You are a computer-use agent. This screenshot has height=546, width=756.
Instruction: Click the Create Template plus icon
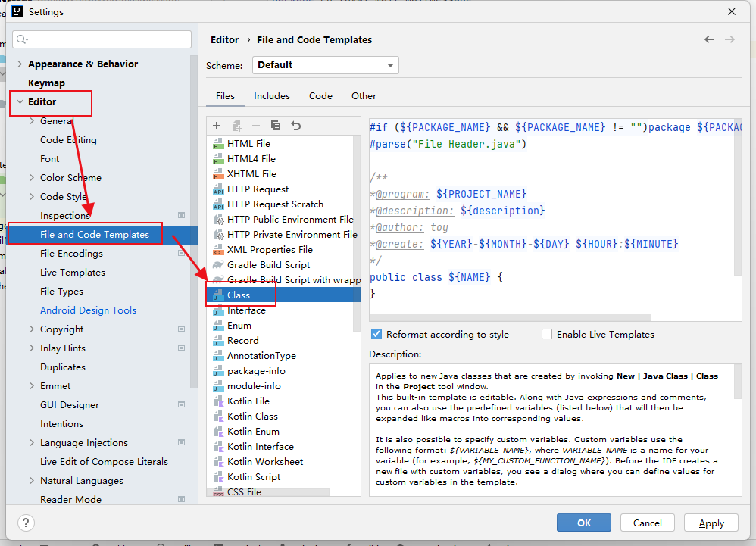[217, 126]
